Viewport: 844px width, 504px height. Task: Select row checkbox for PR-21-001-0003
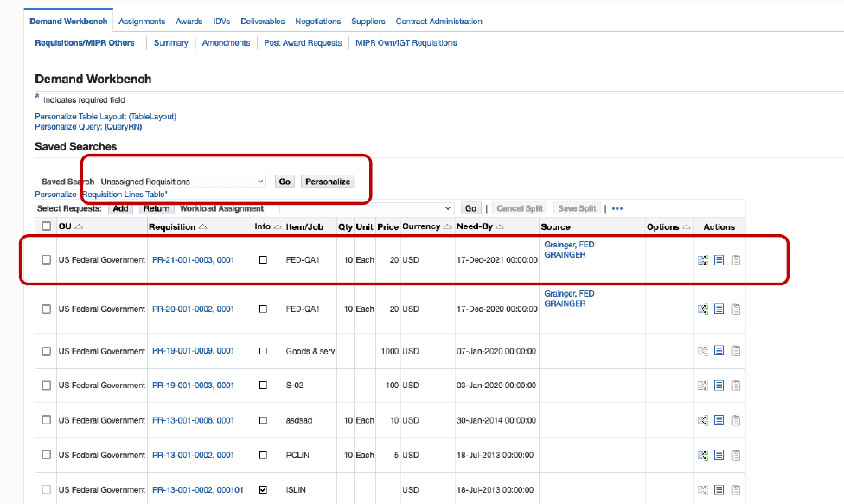(x=47, y=260)
